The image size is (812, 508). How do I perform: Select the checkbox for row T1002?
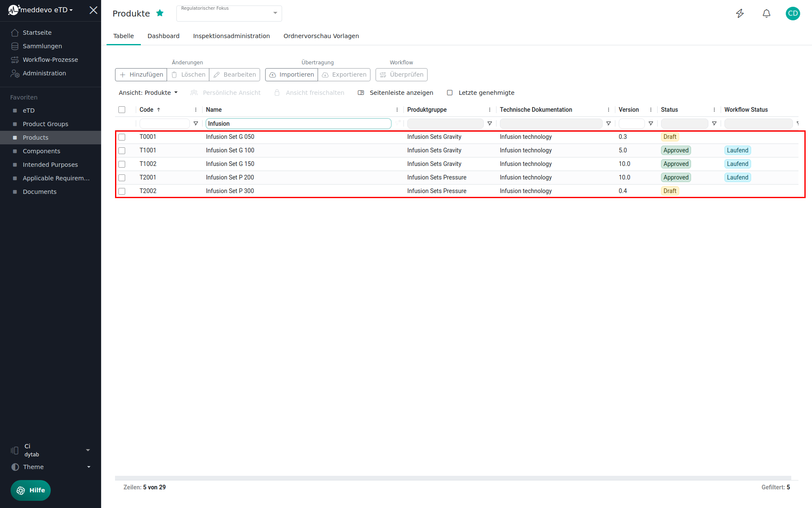pyautogui.click(x=122, y=164)
